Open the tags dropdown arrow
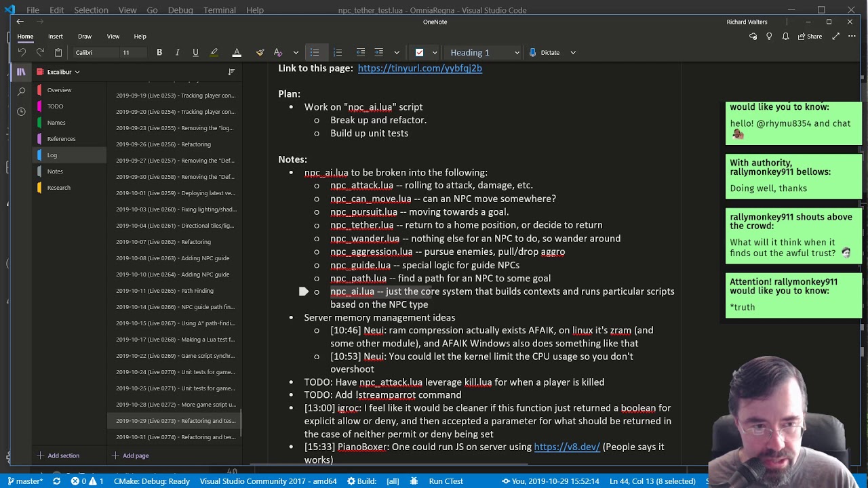The height and width of the screenshot is (488, 868). point(435,52)
